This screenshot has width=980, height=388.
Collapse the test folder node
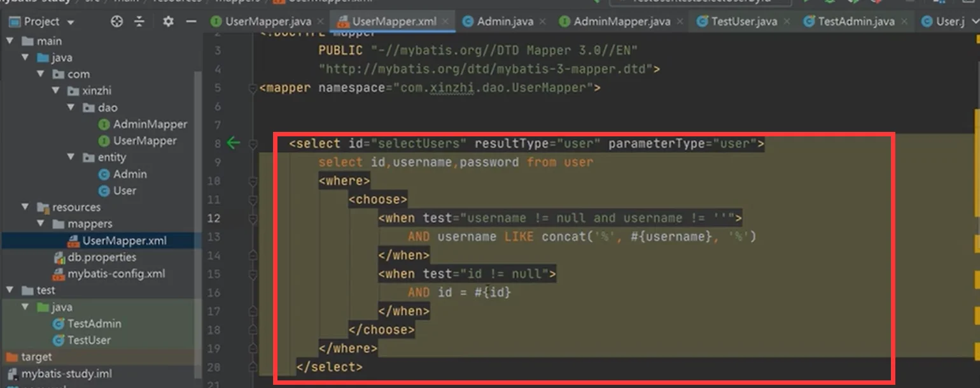coord(10,290)
